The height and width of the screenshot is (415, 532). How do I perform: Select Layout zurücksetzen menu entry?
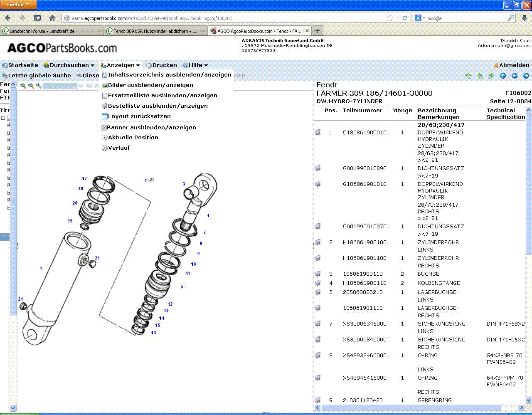click(x=139, y=116)
